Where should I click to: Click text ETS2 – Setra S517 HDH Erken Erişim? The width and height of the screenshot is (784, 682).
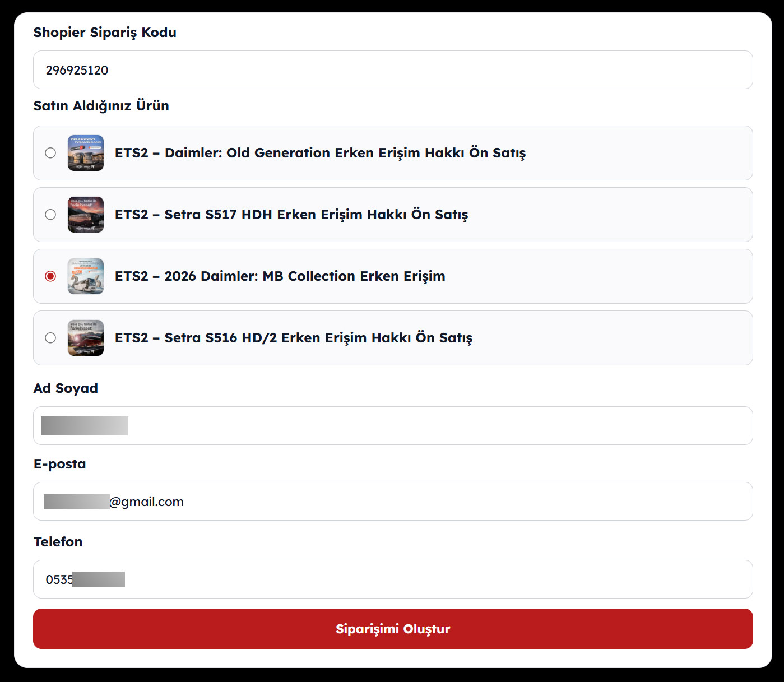(239, 215)
